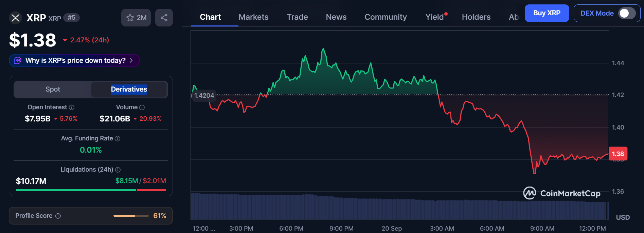Click the 20.93% volume change

coord(150,119)
